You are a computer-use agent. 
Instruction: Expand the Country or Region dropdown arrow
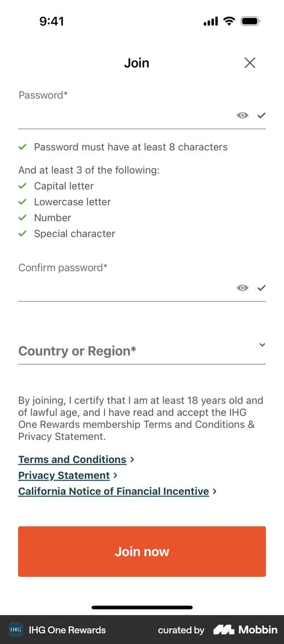[262, 344]
